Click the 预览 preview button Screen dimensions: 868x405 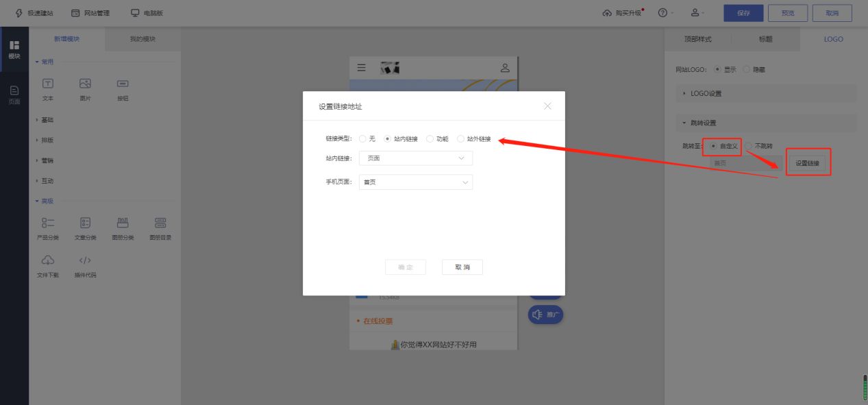788,13
